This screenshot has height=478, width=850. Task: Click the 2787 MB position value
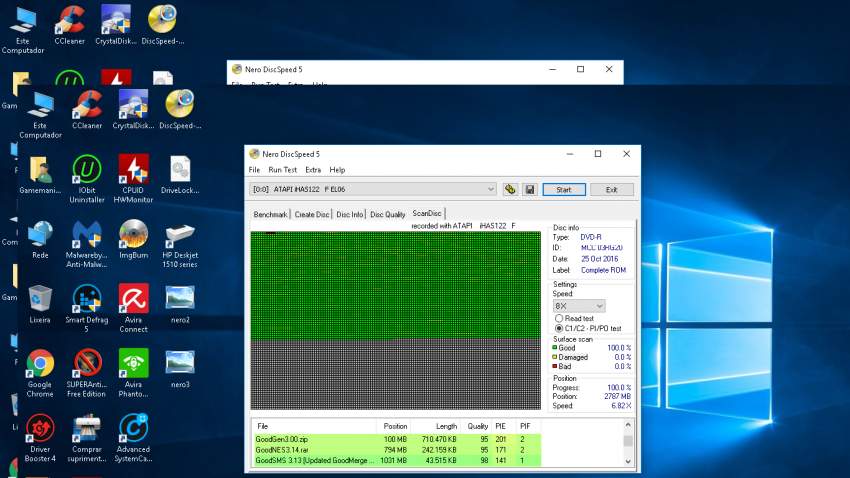pos(617,397)
